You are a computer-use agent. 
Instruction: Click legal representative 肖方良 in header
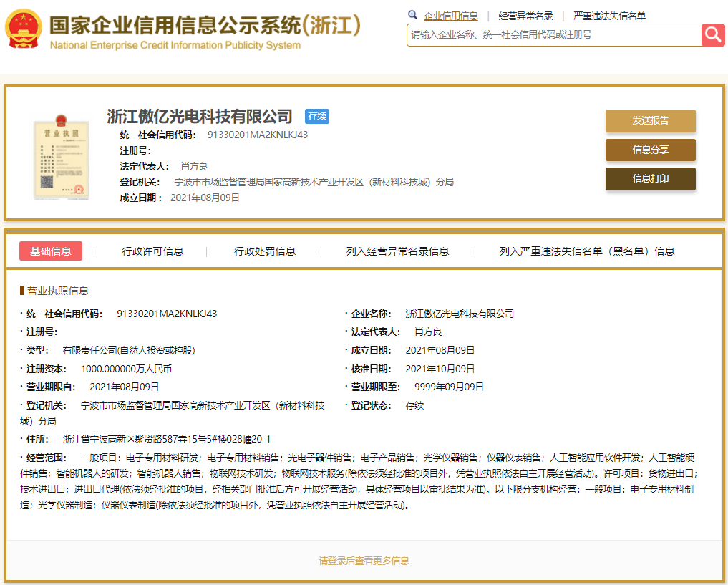tap(194, 166)
